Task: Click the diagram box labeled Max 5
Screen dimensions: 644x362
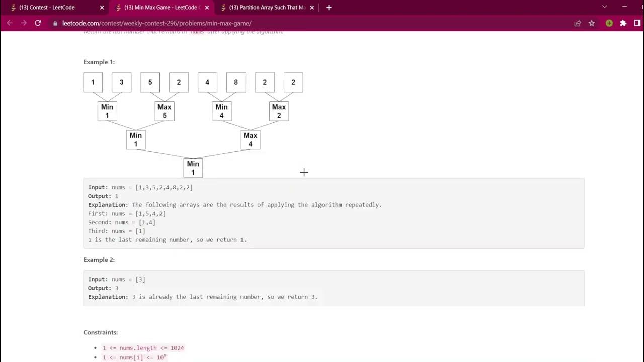Action: (x=165, y=111)
